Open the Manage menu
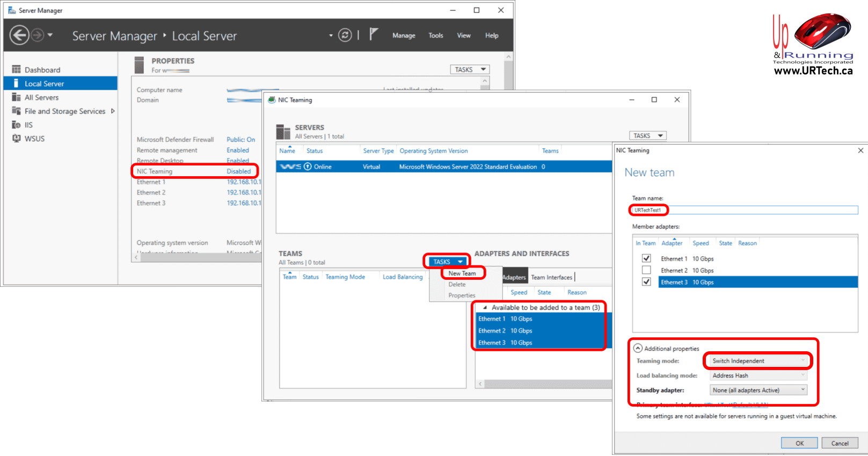The width and height of the screenshot is (868, 456). click(x=404, y=35)
